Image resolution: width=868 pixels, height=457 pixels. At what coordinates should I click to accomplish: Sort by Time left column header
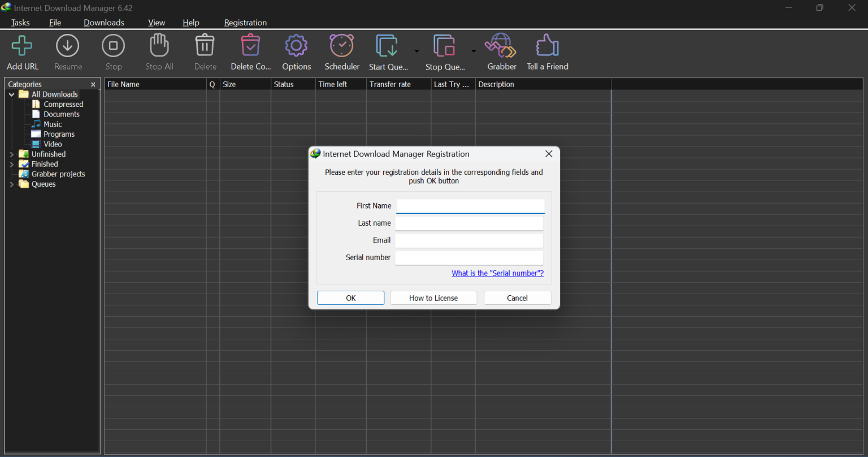(341, 84)
